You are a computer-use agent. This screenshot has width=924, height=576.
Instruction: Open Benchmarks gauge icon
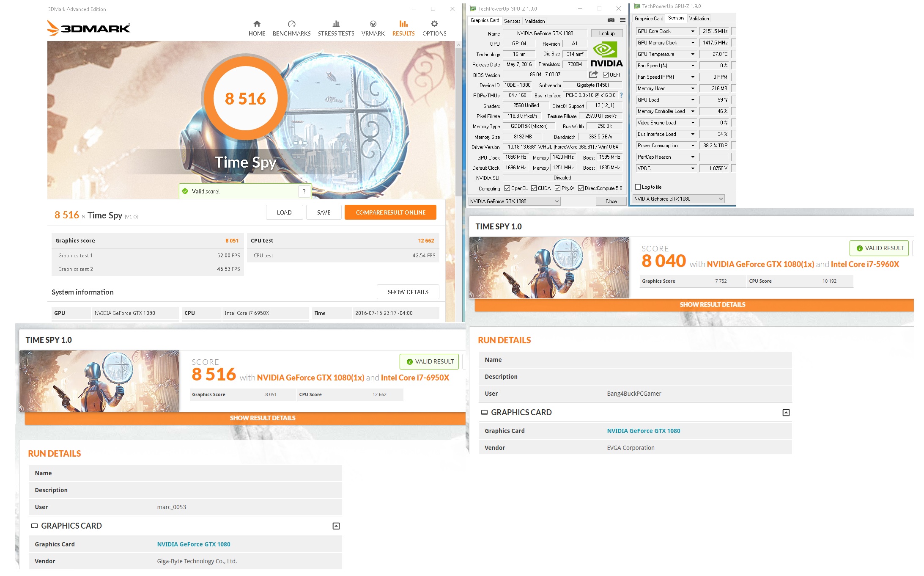291,24
